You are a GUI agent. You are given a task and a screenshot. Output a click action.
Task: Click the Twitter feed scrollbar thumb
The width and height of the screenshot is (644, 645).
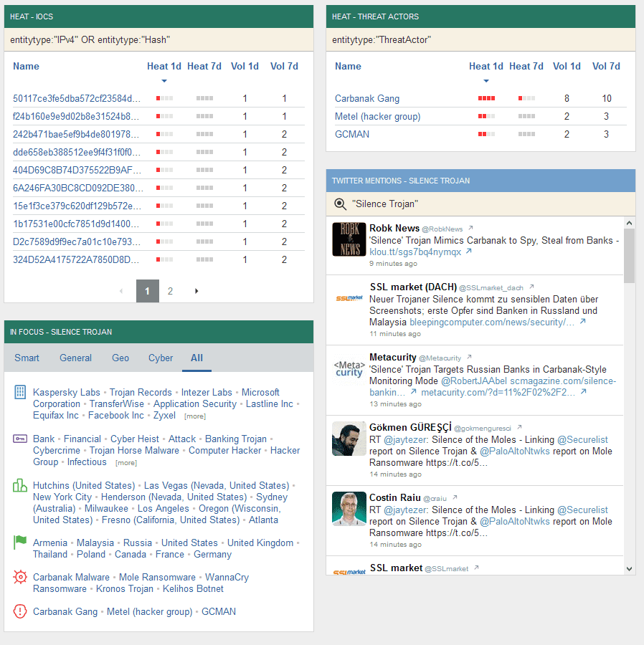pos(629,256)
